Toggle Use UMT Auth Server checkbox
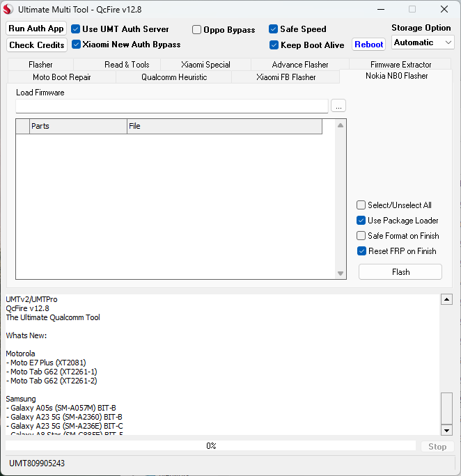The height and width of the screenshot is (476, 461). 76,29
